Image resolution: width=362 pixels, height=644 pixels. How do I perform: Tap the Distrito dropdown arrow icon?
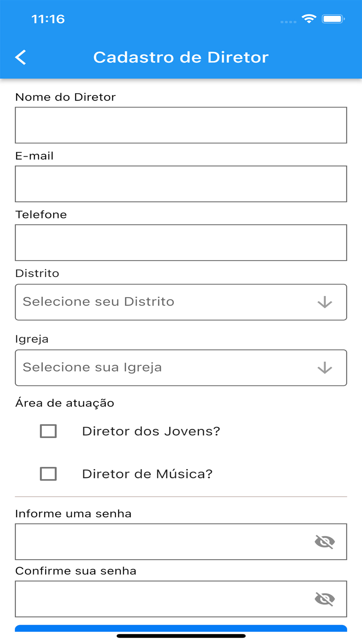[325, 302]
